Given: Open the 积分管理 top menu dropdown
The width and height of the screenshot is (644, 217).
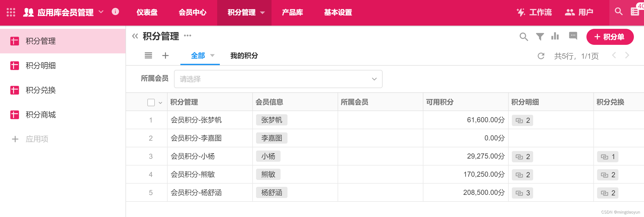Looking at the screenshot, I should coord(262,13).
